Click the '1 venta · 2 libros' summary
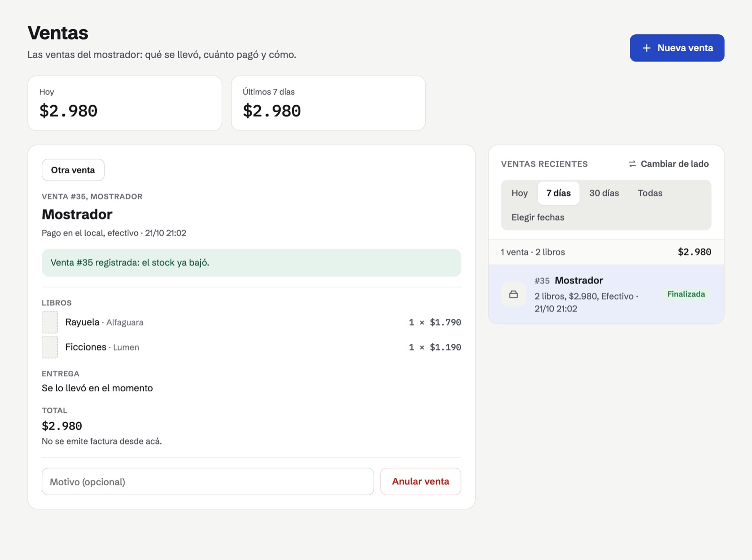 533,252
